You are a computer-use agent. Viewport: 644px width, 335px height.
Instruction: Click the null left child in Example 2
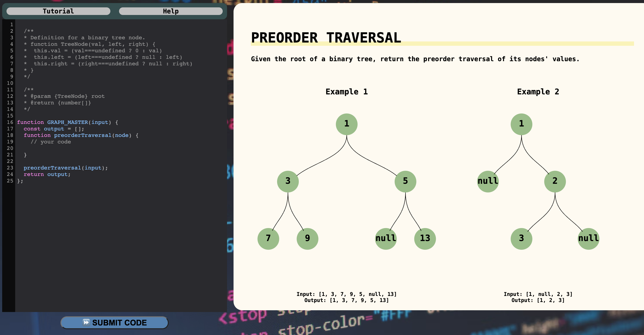click(487, 181)
